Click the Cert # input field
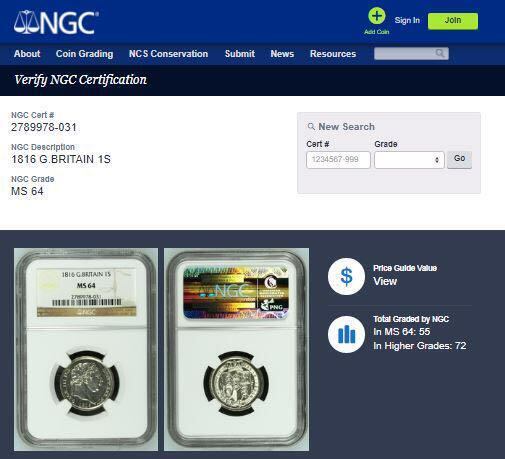Screen dimensions: 505x459 pyautogui.click(x=338, y=160)
